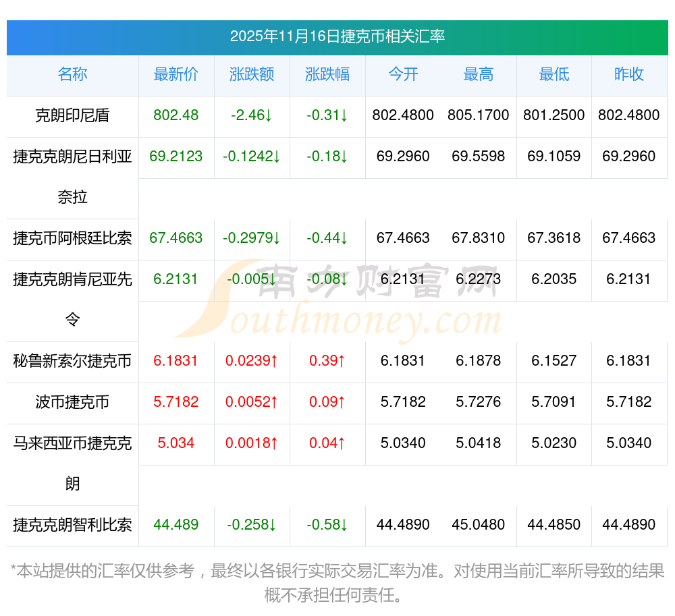Viewport: 675px width, 616px height.
Task: Click the green latest price 802.48
Action: click(x=175, y=115)
